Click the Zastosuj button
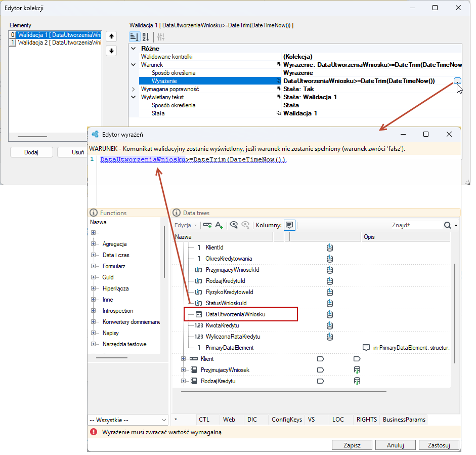This screenshot has width=476, height=455. point(439,445)
